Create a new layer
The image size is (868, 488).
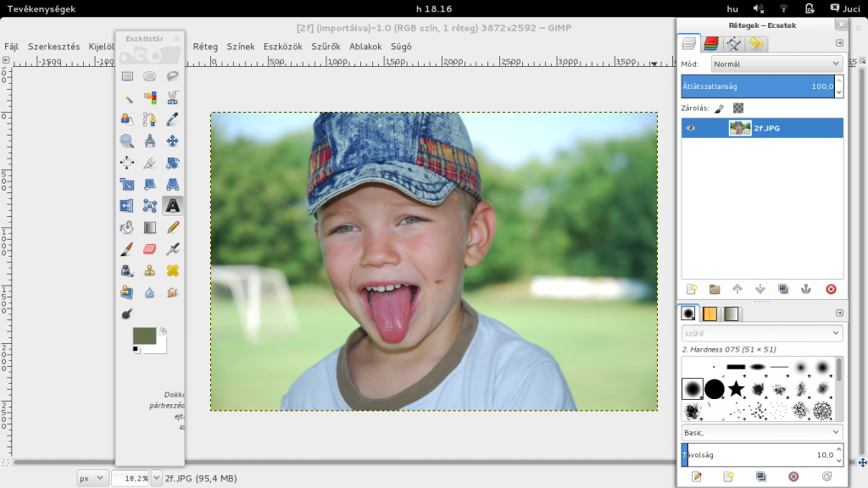tap(693, 289)
